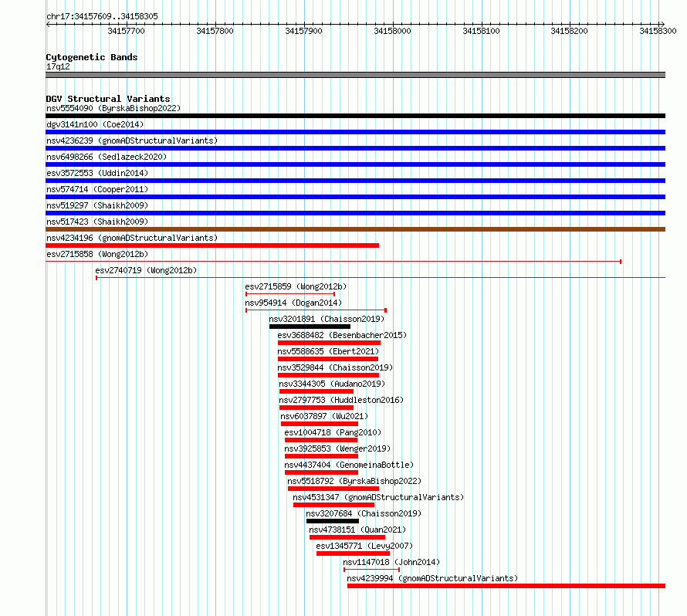
Task: Click ruler coordinate 34157800
Action: 215,31
